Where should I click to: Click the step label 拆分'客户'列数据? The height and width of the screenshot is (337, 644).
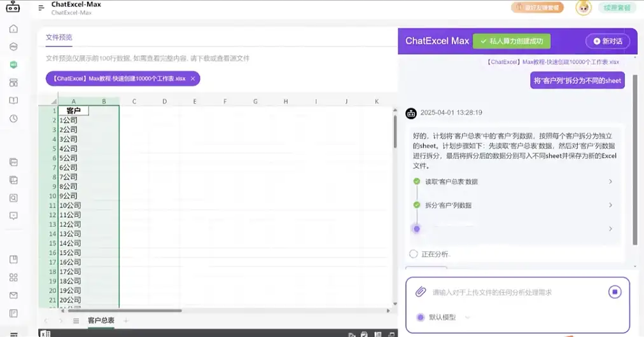tap(448, 205)
